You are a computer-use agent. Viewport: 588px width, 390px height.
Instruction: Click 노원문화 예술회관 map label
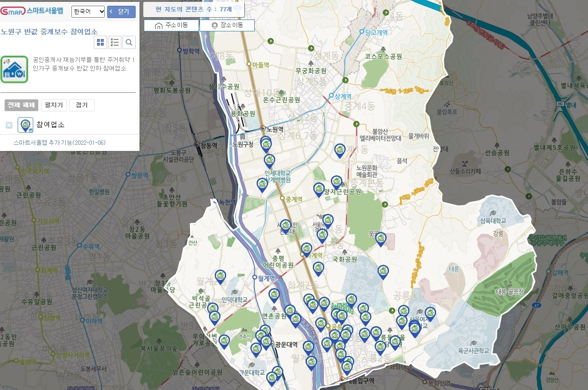(366, 171)
